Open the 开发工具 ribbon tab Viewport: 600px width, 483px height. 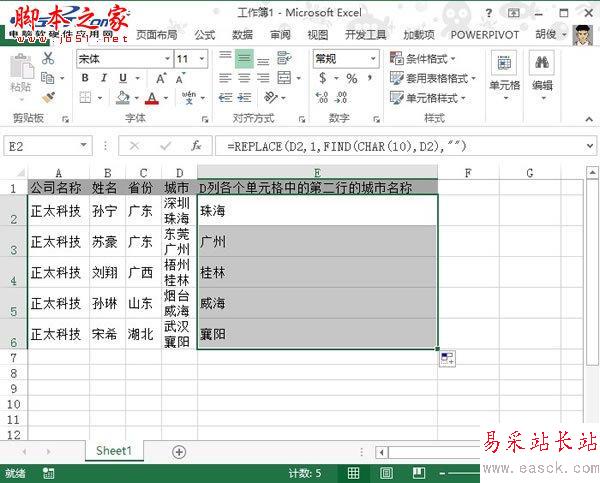click(365, 34)
